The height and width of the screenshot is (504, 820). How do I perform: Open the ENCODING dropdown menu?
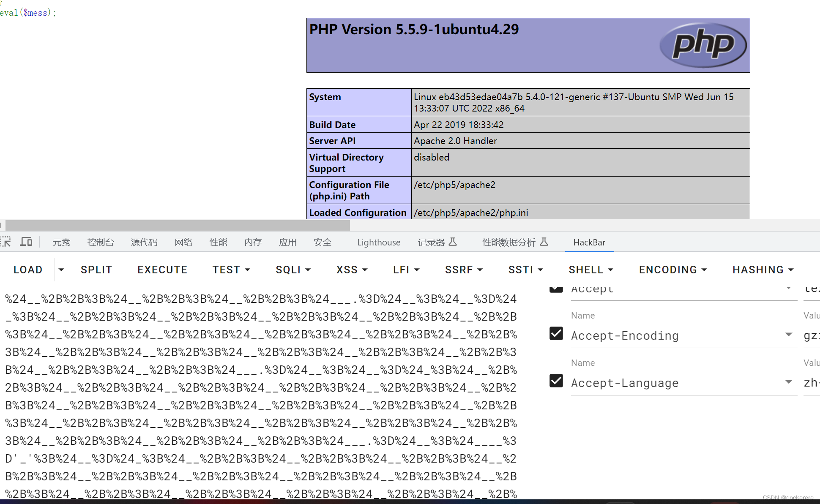(672, 270)
